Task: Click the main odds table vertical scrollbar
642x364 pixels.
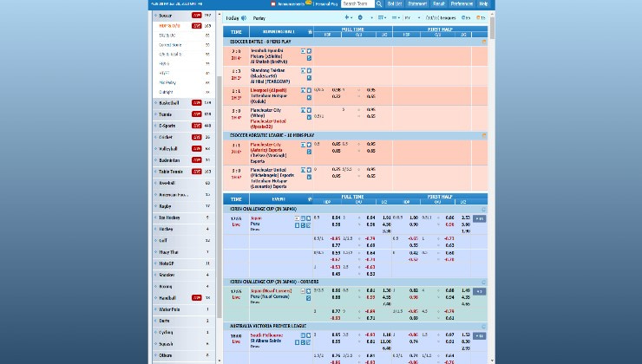Action: pyautogui.click(x=492, y=28)
